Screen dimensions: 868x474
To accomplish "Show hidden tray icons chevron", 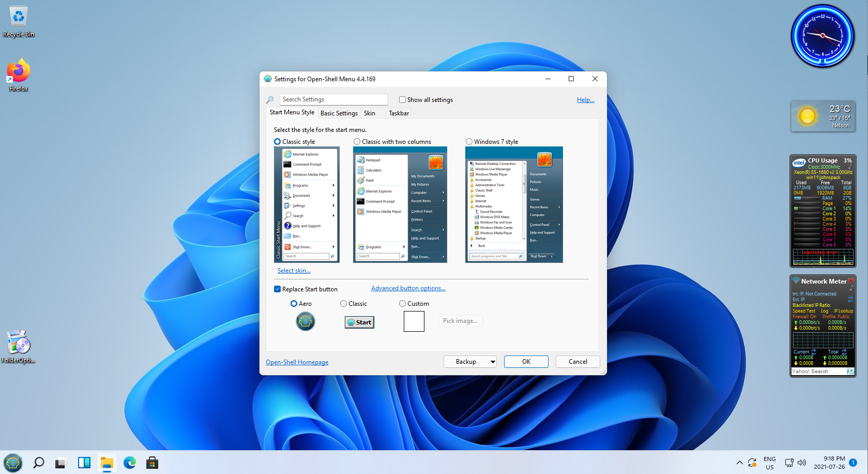I will click(739, 463).
